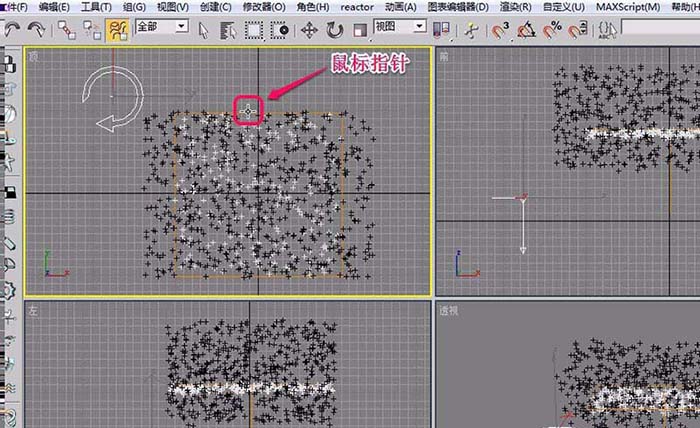Toggle the Percent Snap magnet

pos(552,30)
